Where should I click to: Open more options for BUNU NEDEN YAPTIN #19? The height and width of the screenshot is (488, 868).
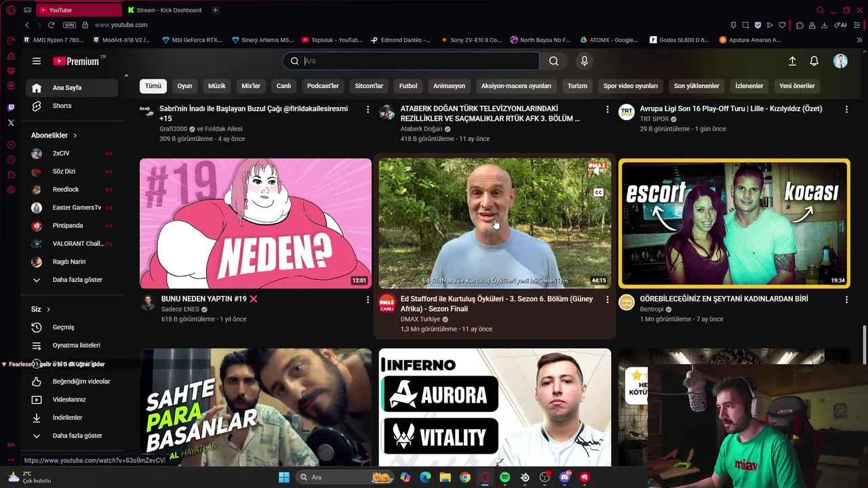368,300
